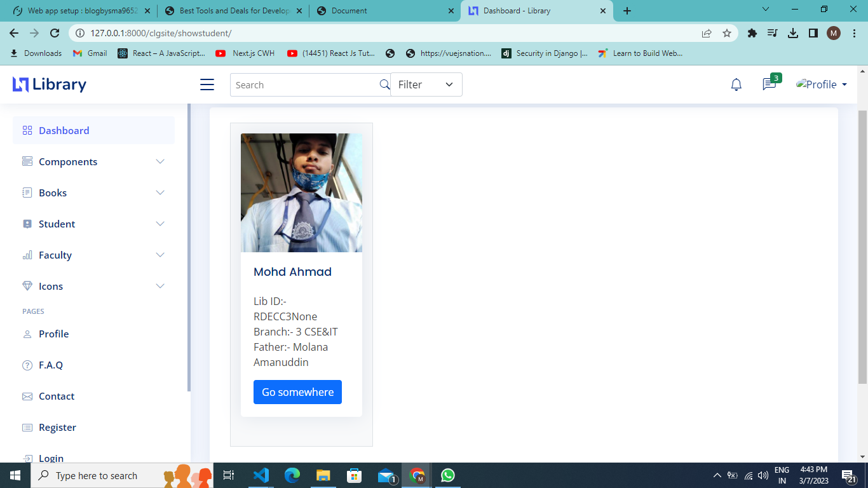Screen dimensions: 868x488
Task: Click the Library logo in header
Action: coord(50,85)
